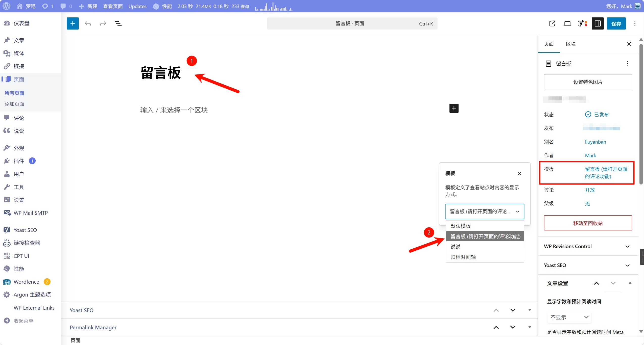The image size is (644, 345).
Task: Open the editor options three-dot menu
Action: [635, 23]
